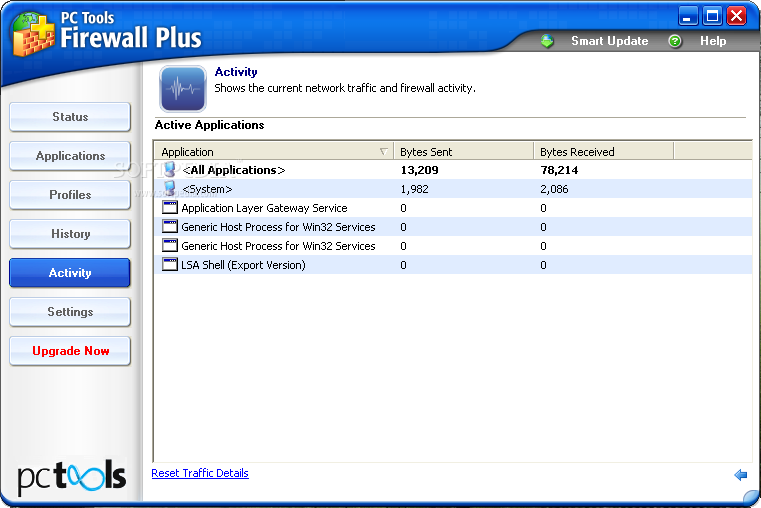Close the Firewall Plus window

(x=737, y=16)
